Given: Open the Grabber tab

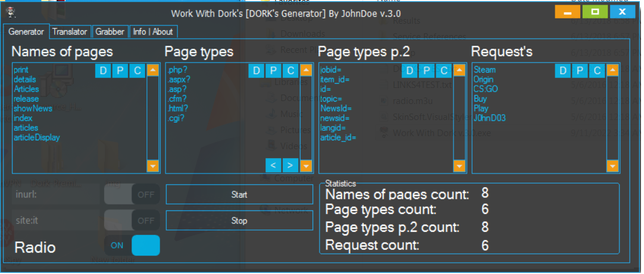Looking at the screenshot, I should tap(111, 32).
